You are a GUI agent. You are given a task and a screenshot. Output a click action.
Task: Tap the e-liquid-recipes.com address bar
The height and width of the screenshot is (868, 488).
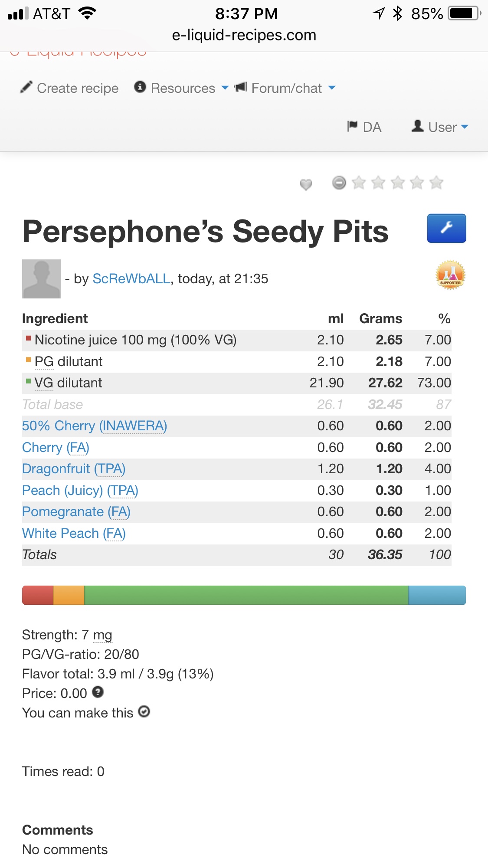244,35
